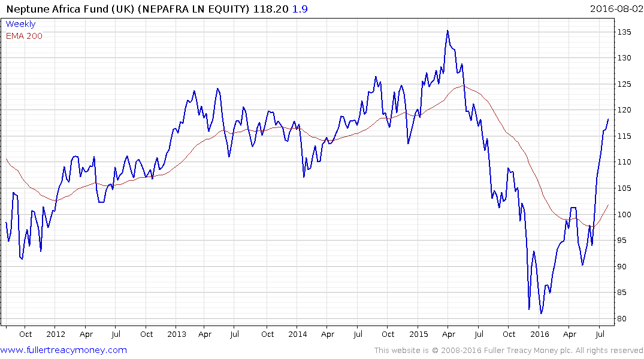Click the 135 label on the price axis

(624, 32)
